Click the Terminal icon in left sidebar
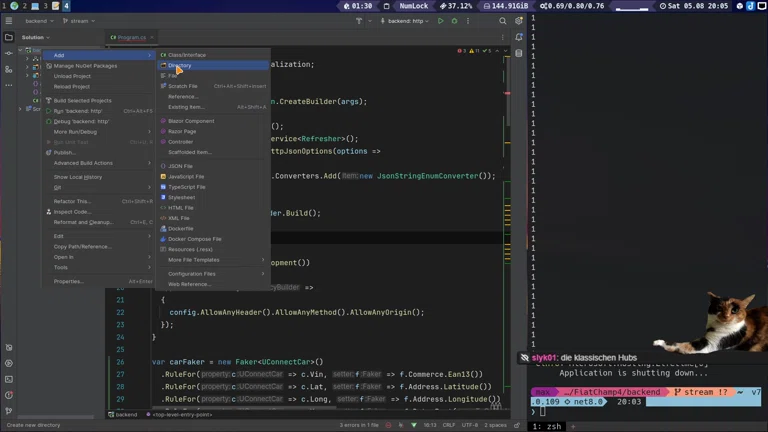Viewport: 768px width, 432px height. coord(9,379)
